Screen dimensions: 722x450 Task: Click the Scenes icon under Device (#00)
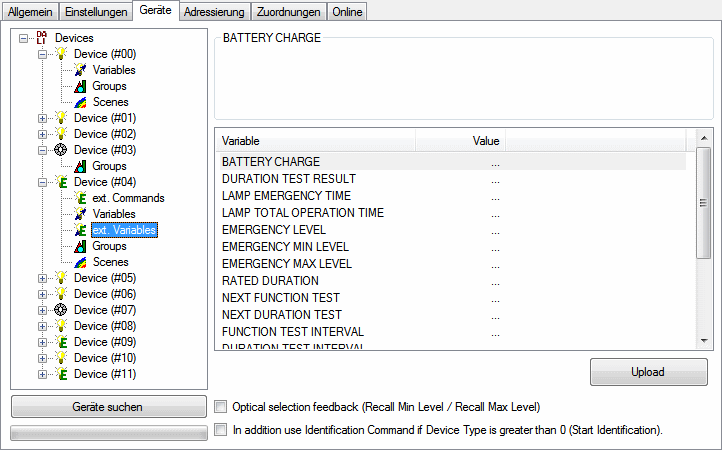[x=81, y=102]
